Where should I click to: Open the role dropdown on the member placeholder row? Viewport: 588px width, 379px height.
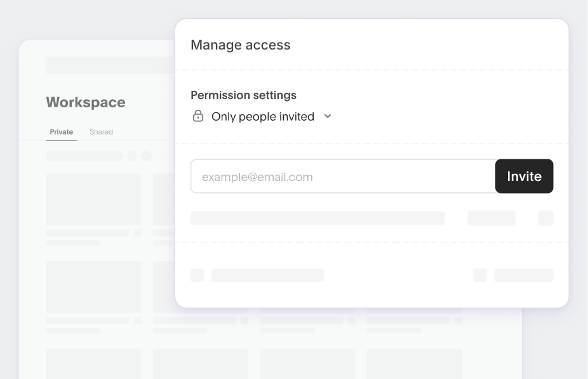pyautogui.click(x=491, y=218)
